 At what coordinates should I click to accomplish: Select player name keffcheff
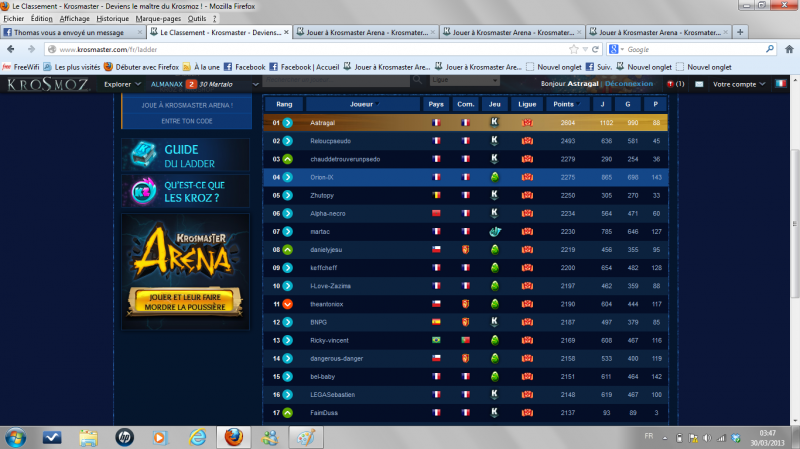323,268
